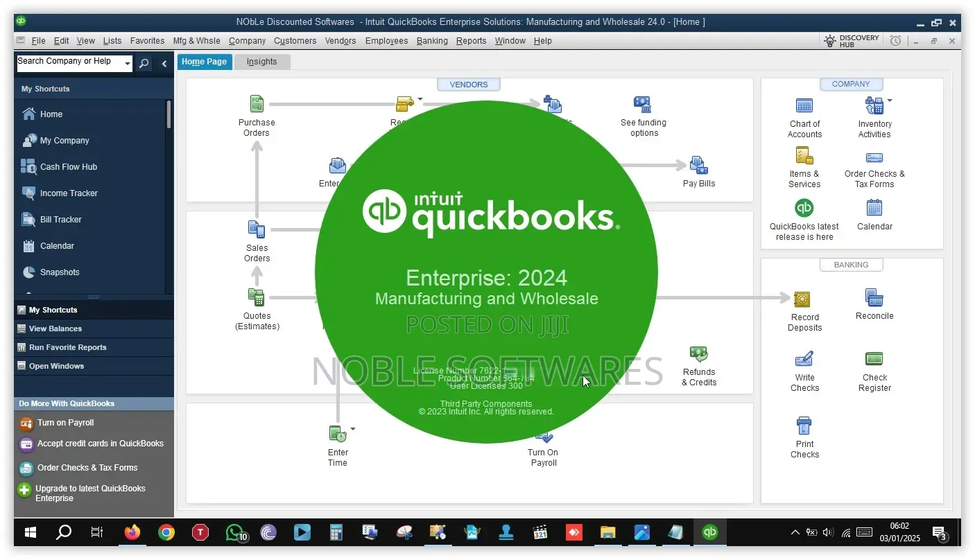Click the My Shortcuts sidebar section button

pyautogui.click(x=94, y=310)
